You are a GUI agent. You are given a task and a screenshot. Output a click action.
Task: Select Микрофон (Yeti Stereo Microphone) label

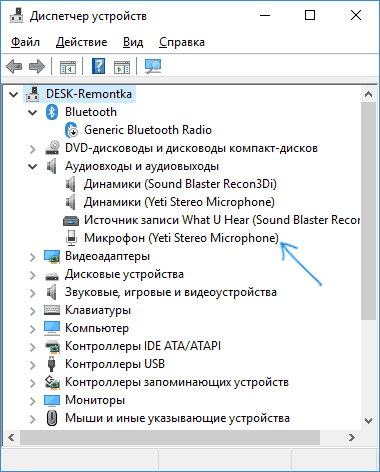181,238
